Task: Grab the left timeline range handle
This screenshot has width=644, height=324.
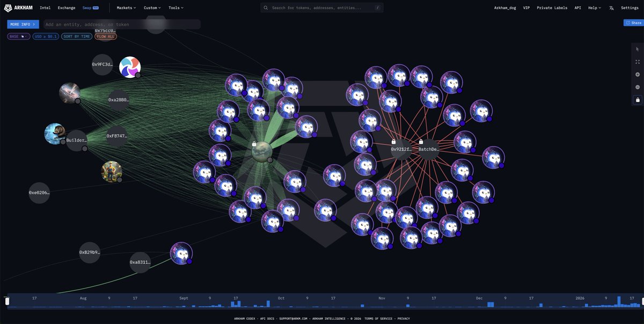Action: pyautogui.click(x=8, y=301)
